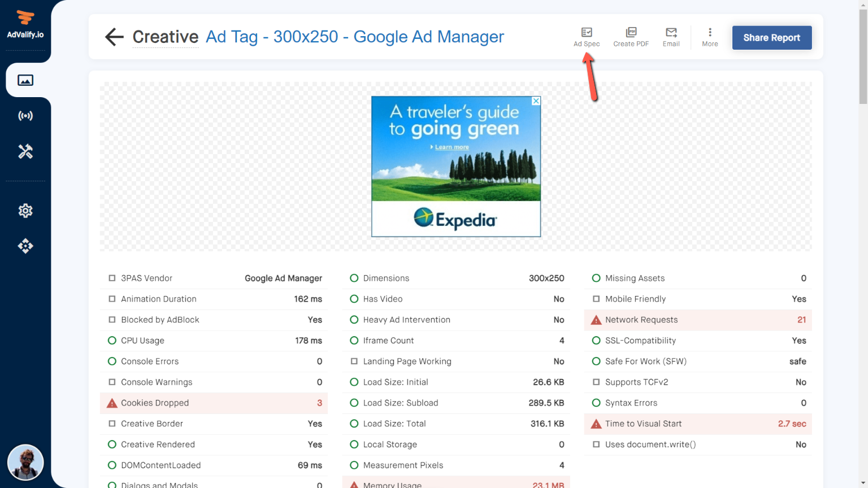
Task: Click the Cookies Dropped warning icon
Action: pyautogui.click(x=112, y=403)
